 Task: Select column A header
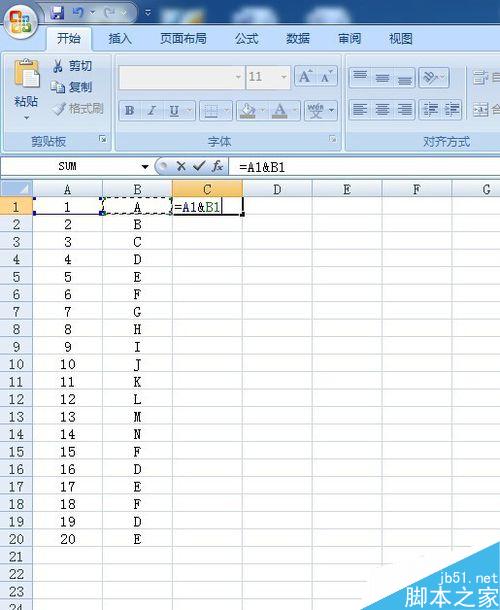click(68, 189)
